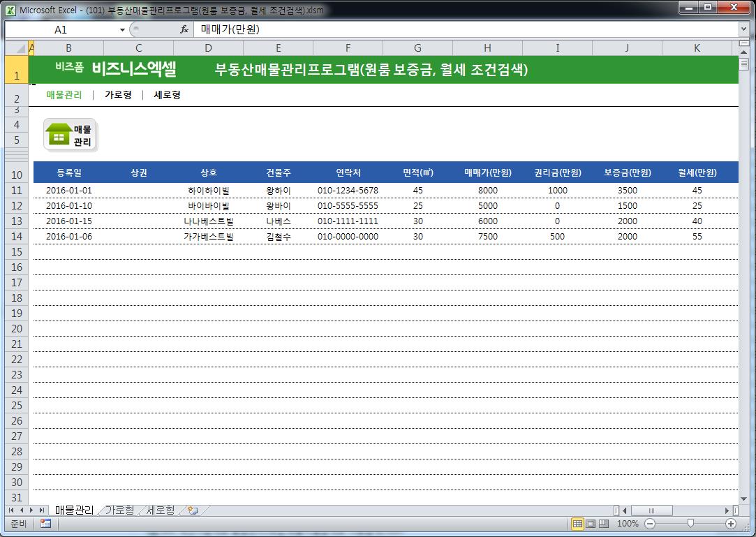Click the Name Box showing A1
756x537 pixels.
[x=61, y=30]
